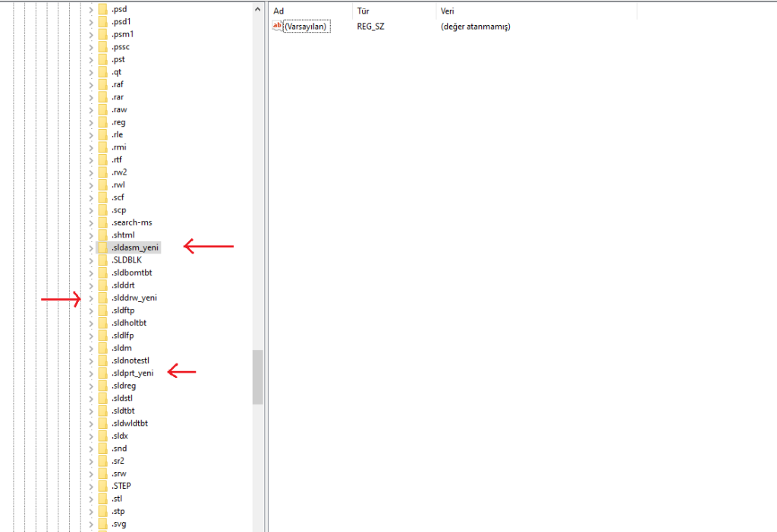Expand the .rar key chevron

pos(91,97)
